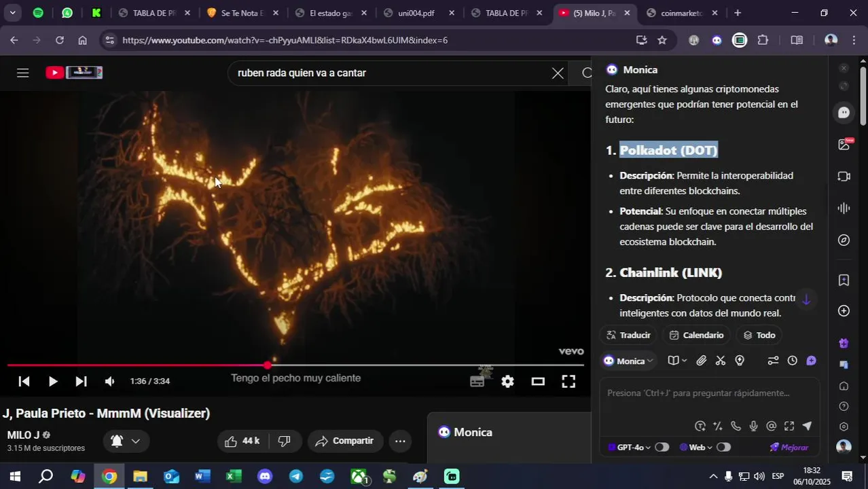868x489 pixels.
Task: Open the book prompt library dropdown
Action: (677, 361)
